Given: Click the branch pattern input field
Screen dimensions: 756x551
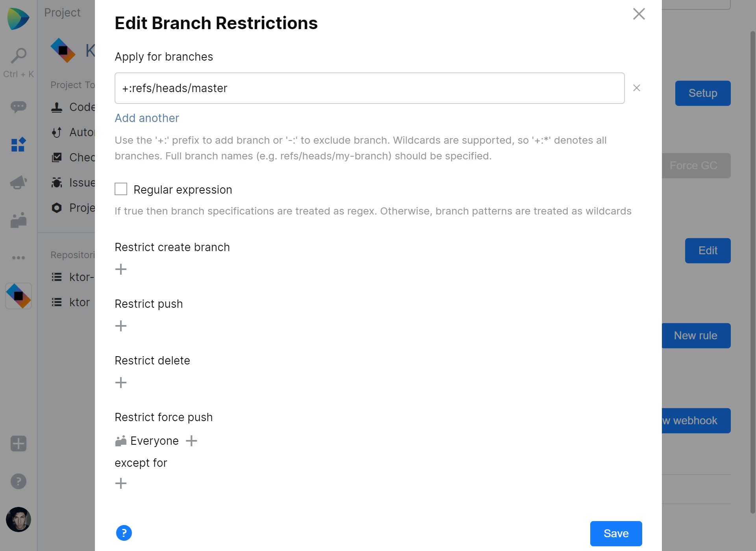Looking at the screenshot, I should pos(369,88).
